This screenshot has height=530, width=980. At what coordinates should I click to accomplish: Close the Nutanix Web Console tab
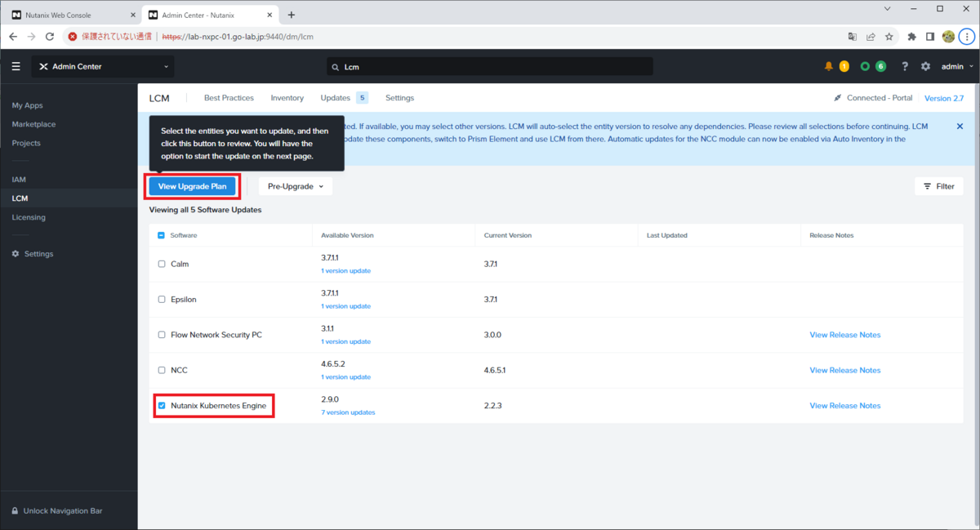tap(133, 15)
